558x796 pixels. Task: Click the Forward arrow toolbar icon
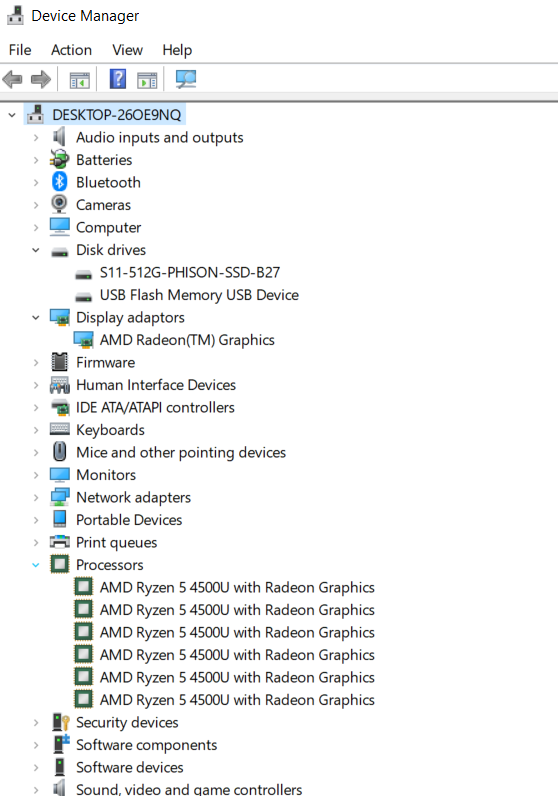(x=41, y=79)
